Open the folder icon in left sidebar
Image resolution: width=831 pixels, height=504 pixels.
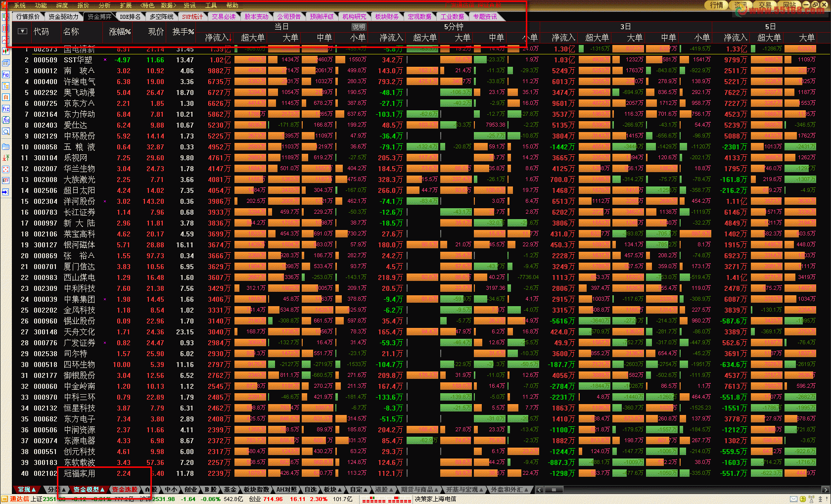tap(5, 146)
